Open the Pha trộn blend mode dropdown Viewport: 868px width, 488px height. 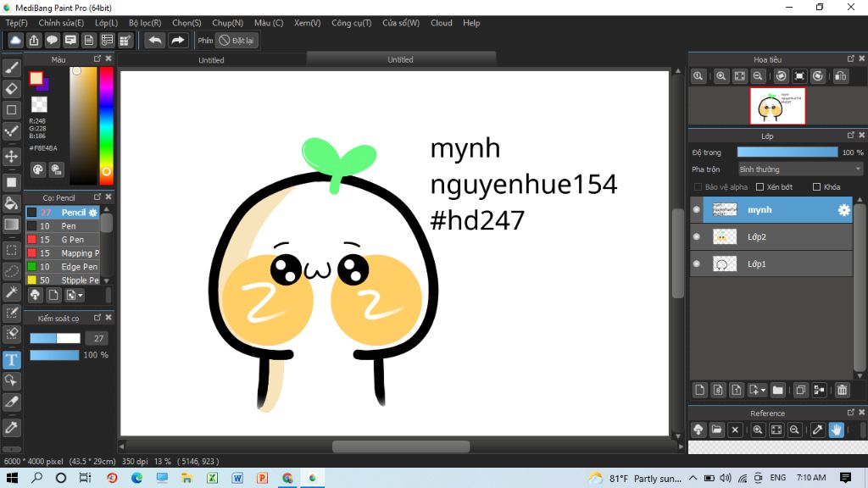(x=800, y=169)
